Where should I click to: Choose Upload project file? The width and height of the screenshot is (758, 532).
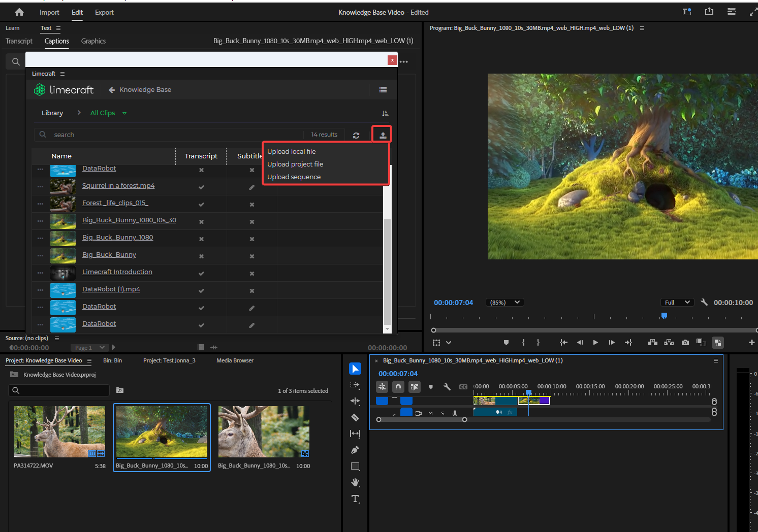click(x=295, y=164)
